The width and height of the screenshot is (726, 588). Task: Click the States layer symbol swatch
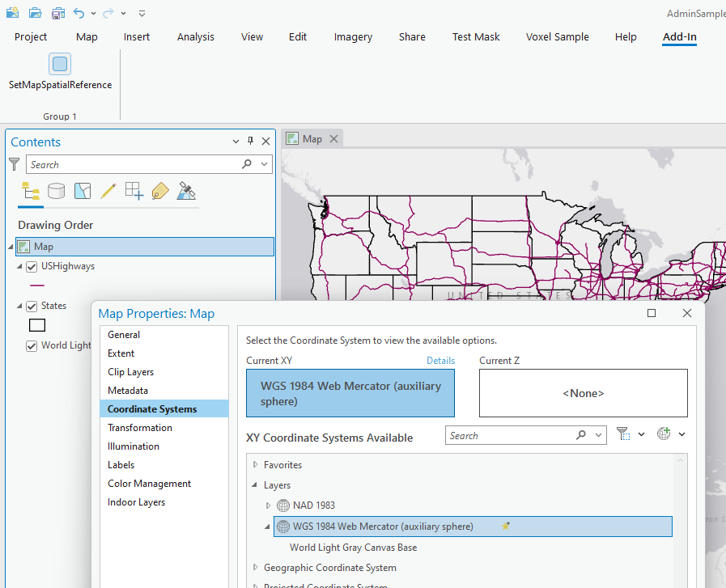pyautogui.click(x=37, y=325)
